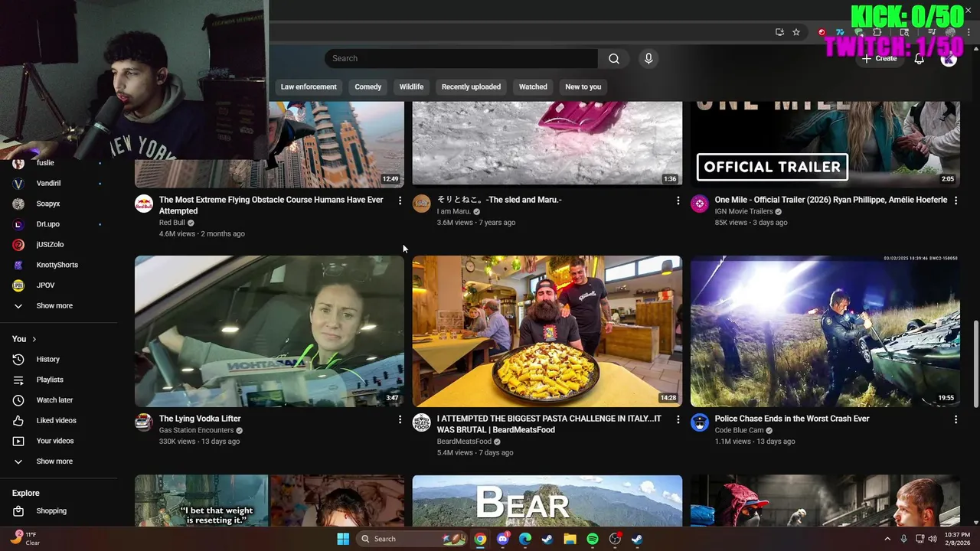Image resolution: width=980 pixels, height=551 pixels.
Task: Click the YouTube search input field
Action: coord(461,59)
